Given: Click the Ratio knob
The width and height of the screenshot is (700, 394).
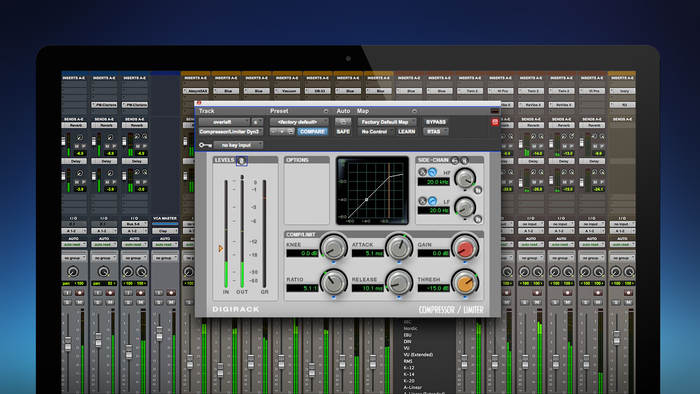Looking at the screenshot, I should tap(333, 282).
